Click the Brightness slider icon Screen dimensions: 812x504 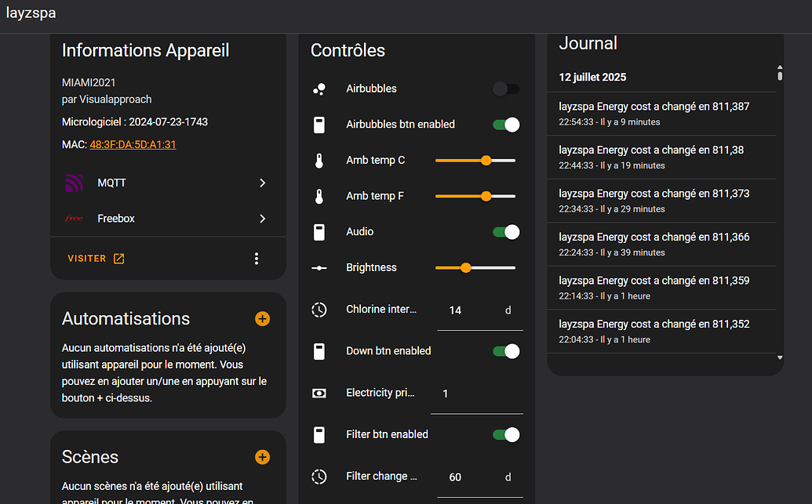click(x=319, y=268)
